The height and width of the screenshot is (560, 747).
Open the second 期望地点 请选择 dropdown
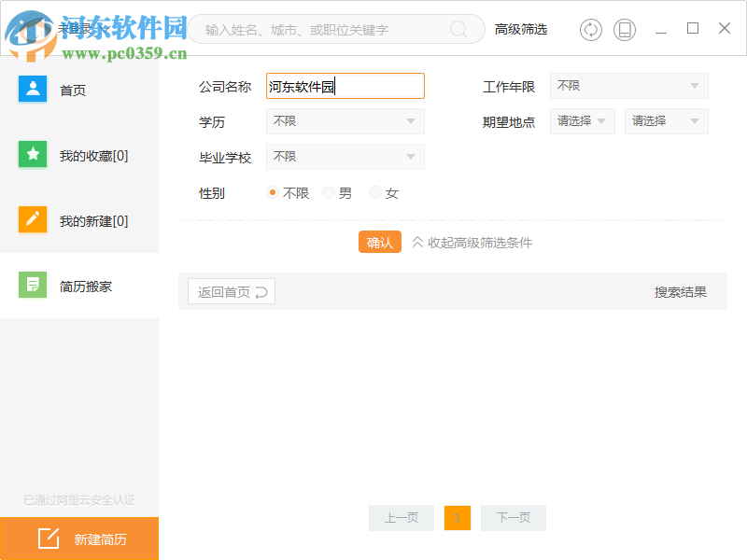coord(666,121)
